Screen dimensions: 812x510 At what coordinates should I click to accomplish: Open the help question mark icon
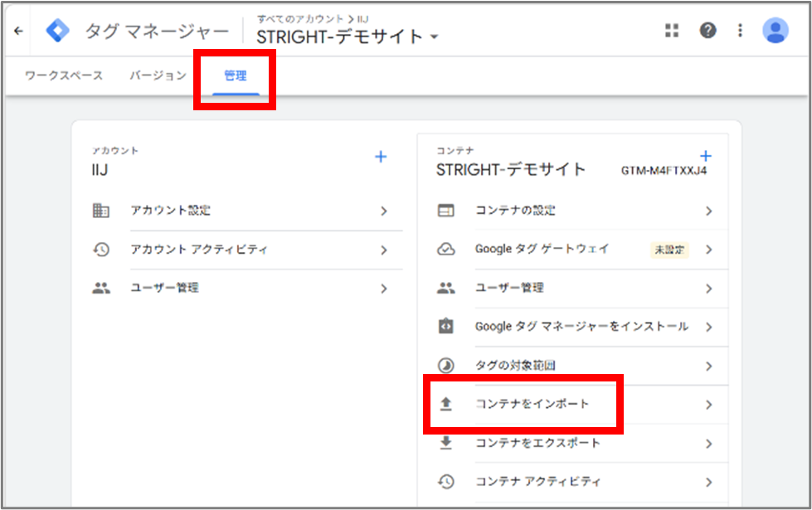pos(707,31)
